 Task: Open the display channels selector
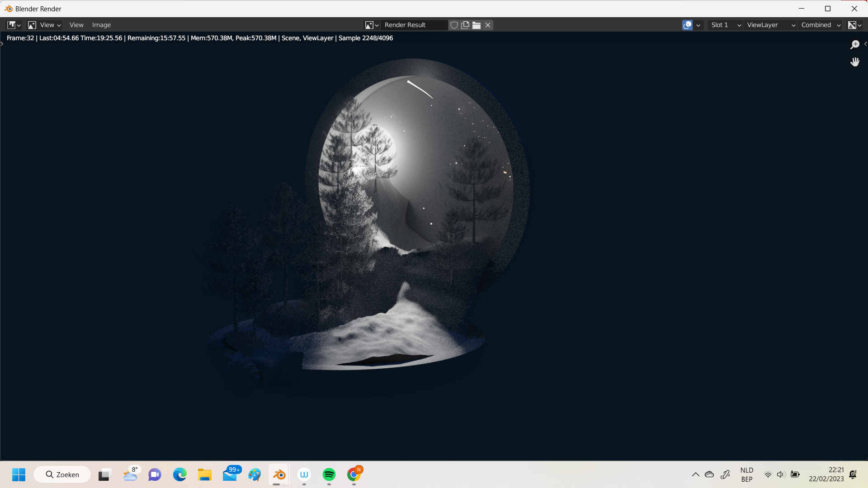[854, 25]
